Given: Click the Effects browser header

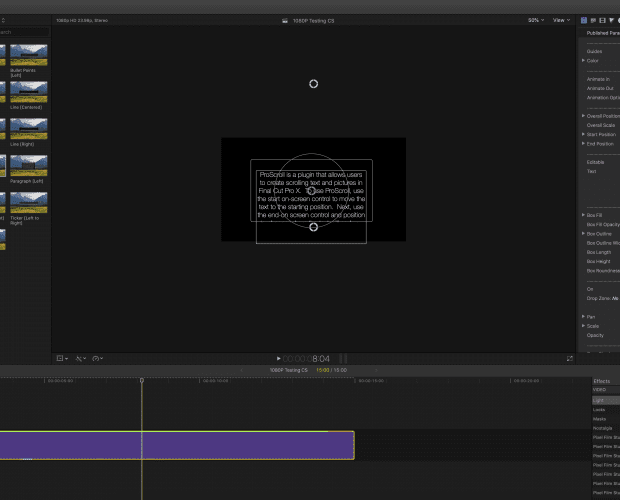Looking at the screenshot, I should (x=601, y=381).
